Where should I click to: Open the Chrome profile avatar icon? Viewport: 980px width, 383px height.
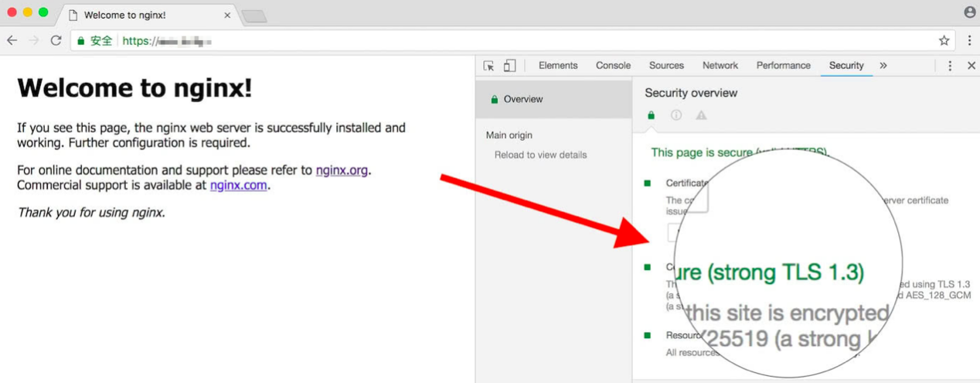tap(970, 12)
